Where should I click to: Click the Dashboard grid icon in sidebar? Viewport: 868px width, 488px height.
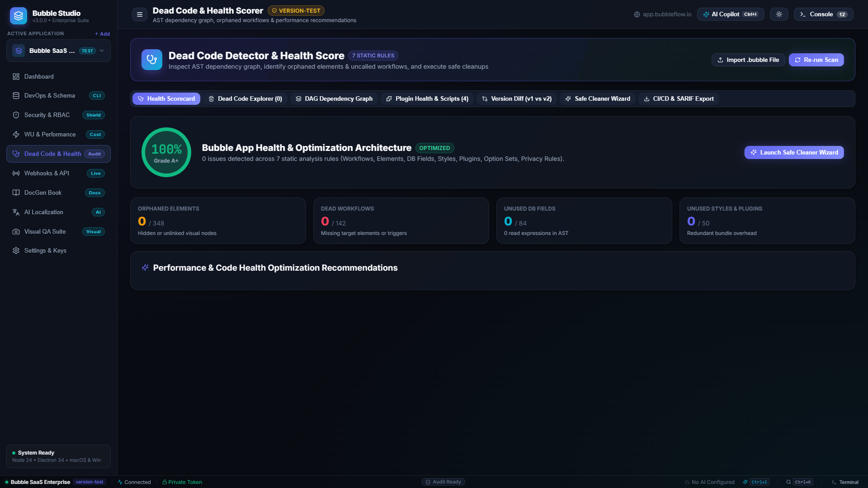click(16, 77)
